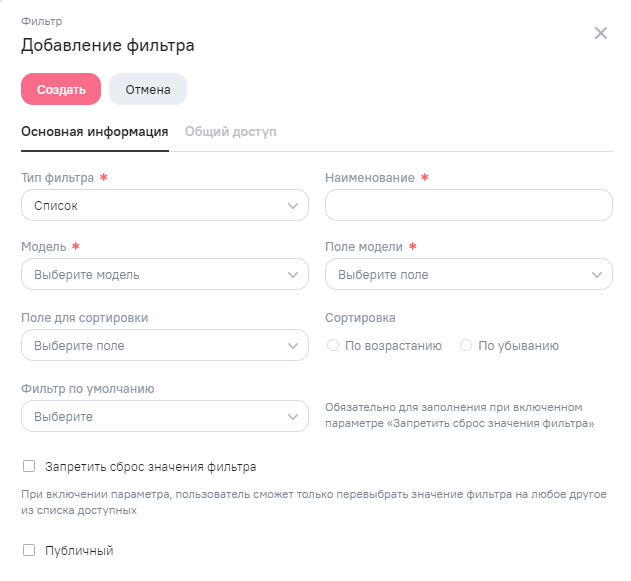The width and height of the screenshot is (631, 581).
Task: Select the Основная информация tab
Action: coord(94,132)
